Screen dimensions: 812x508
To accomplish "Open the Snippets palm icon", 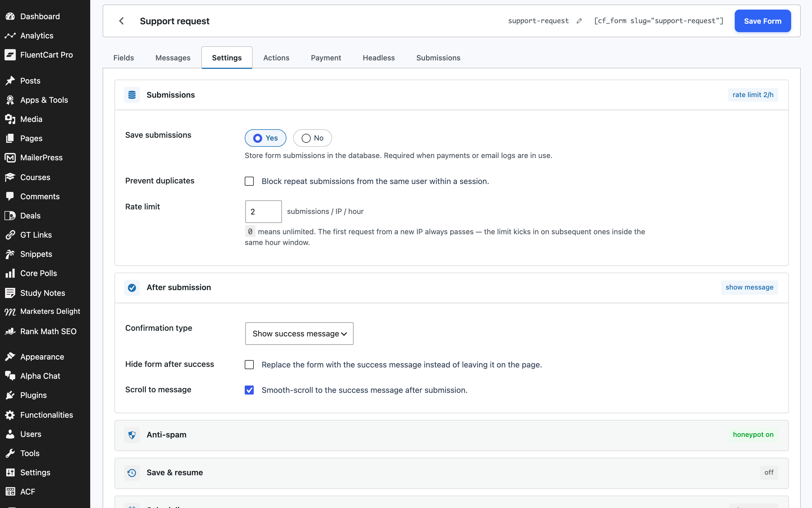I will click(x=10, y=254).
